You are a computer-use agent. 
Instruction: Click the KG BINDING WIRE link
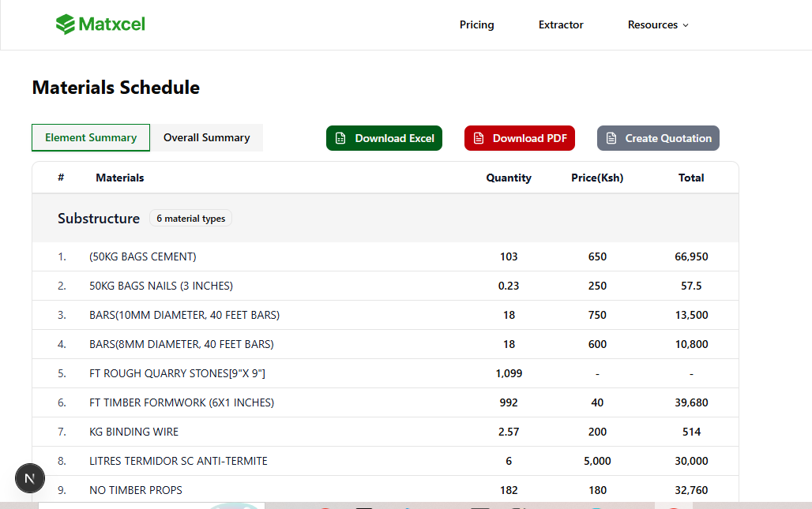[133, 432]
